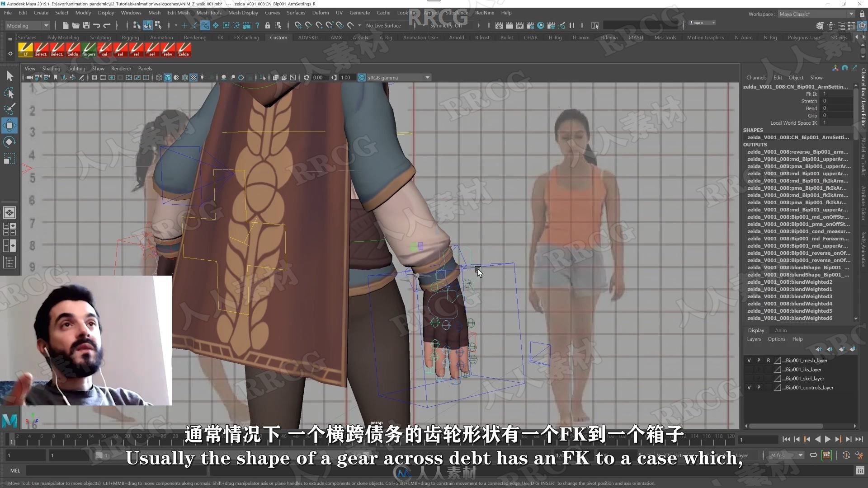Redo the last undone action

point(107,25)
